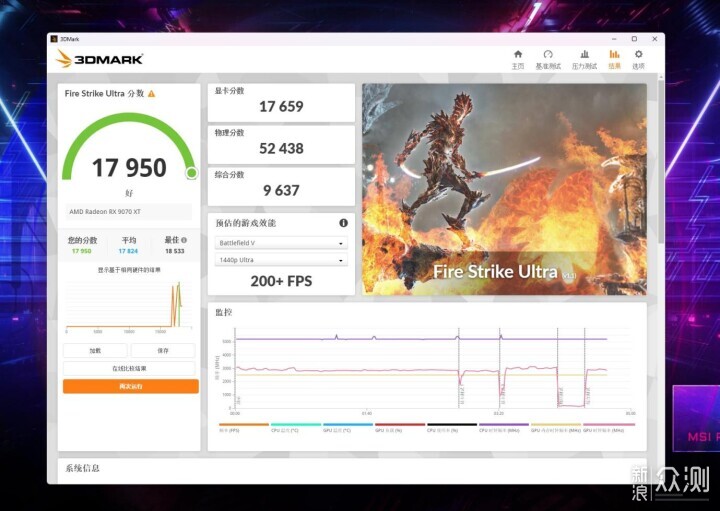Open the 1440p Ultra resolution dropdown
The height and width of the screenshot is (511, 720).
[x=281, y=260]
